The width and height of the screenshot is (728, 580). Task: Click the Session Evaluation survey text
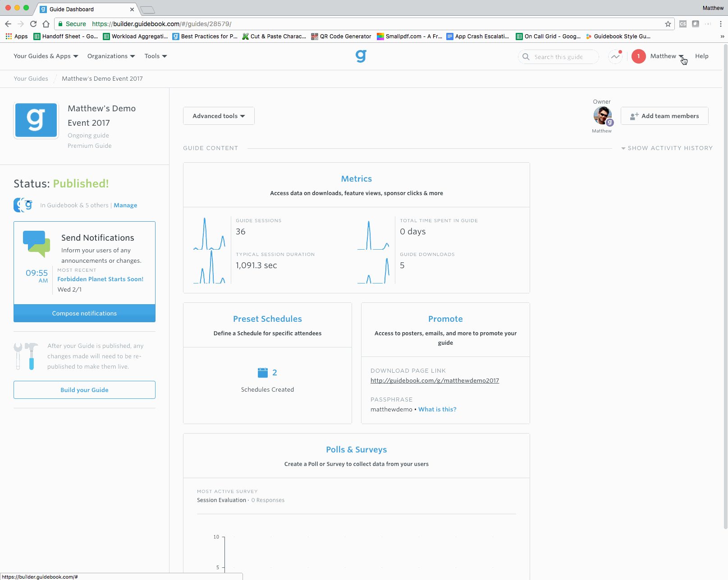coord(221,500)
